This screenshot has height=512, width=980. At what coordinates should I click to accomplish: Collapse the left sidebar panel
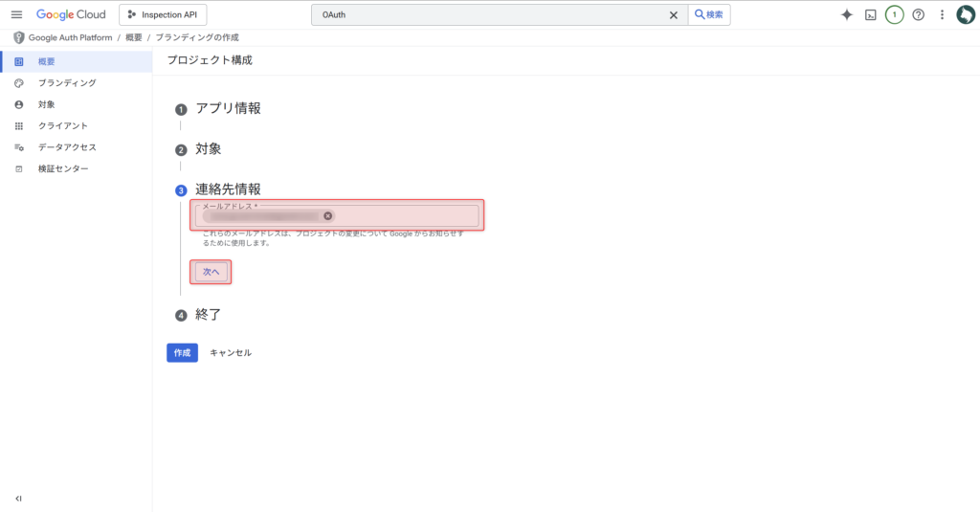pos(18,499)
